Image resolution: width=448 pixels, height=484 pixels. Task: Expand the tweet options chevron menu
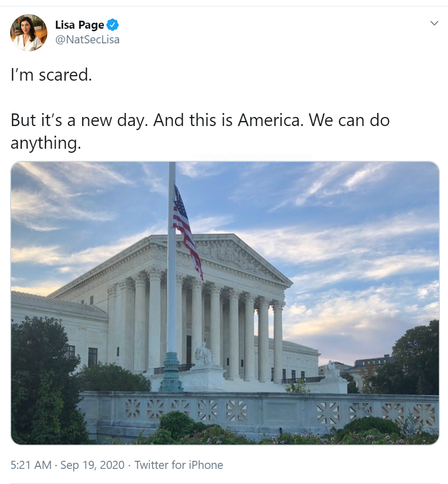point(434,23)
